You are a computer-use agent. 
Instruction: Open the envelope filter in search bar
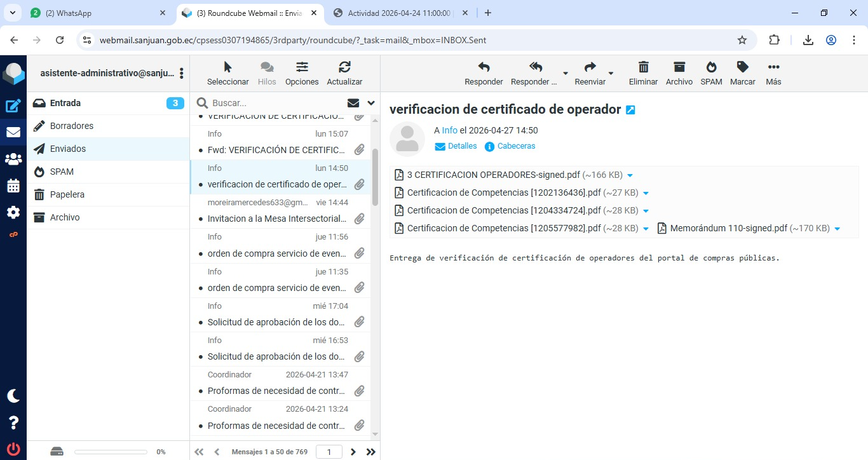(x=353, y=103)
